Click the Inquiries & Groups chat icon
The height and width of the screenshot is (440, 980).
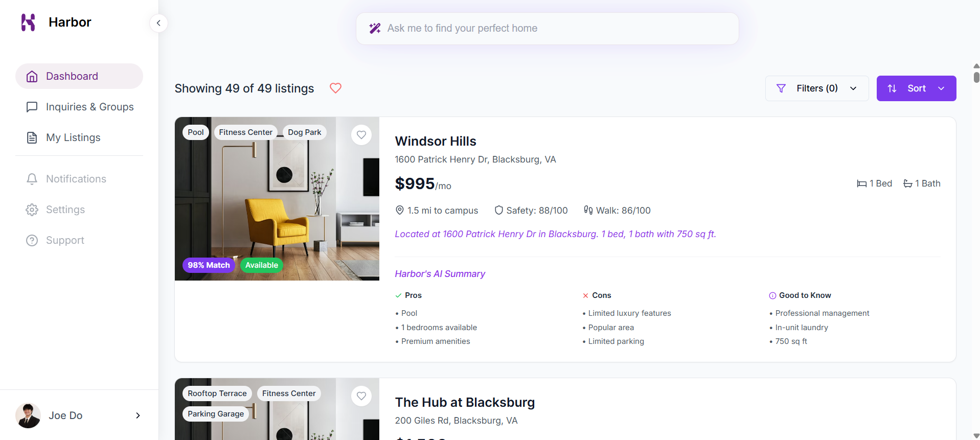(32, 107)
